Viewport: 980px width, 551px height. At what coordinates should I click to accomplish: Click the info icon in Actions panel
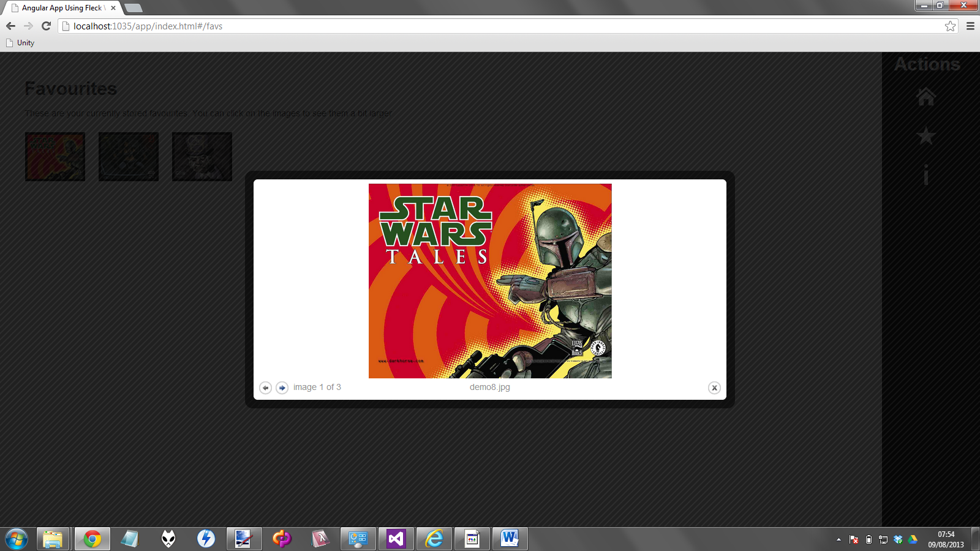coord(926,175)
